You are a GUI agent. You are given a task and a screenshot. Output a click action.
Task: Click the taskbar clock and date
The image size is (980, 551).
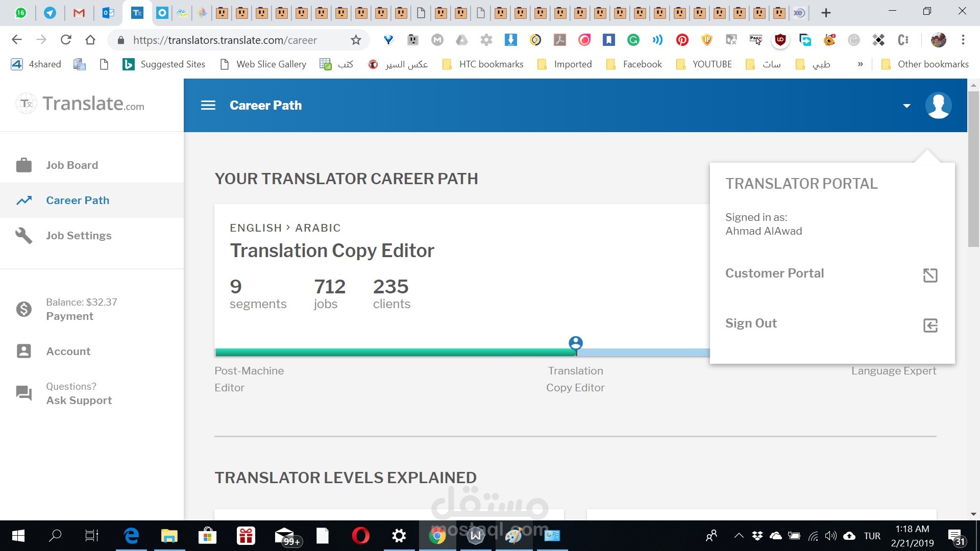click(913, 536)
